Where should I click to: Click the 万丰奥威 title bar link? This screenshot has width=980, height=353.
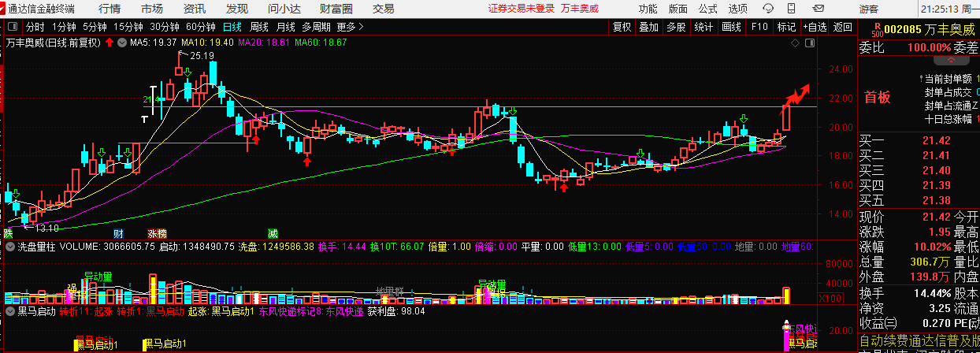(x=580, y=9)
